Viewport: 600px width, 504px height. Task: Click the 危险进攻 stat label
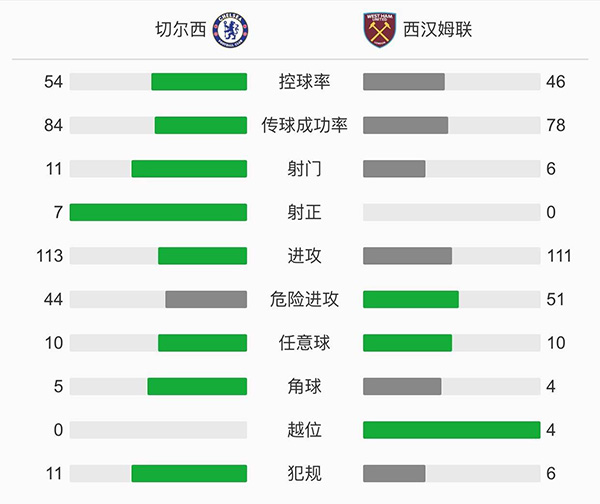click(x=305, y=299)
